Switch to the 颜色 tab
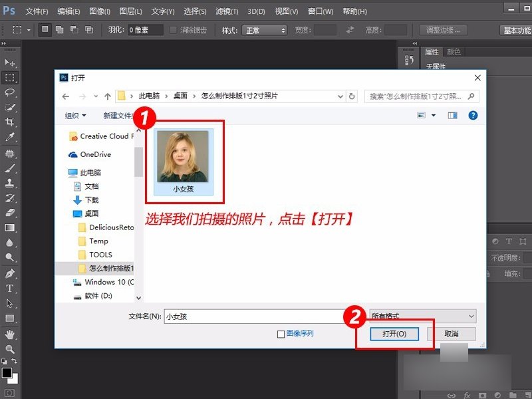Image resolution: width=532 pixels, height=399 pixels. [453, 51]
